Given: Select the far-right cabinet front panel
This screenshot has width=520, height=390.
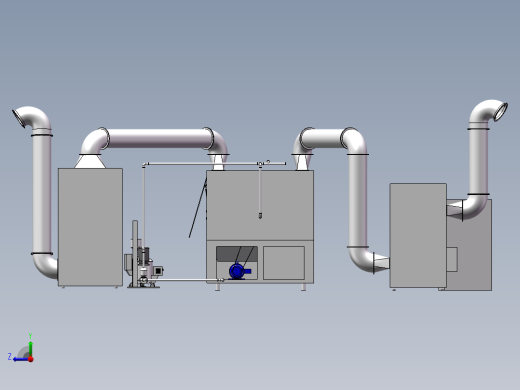Looking at the screenshot, I should [x=418, y=235].
